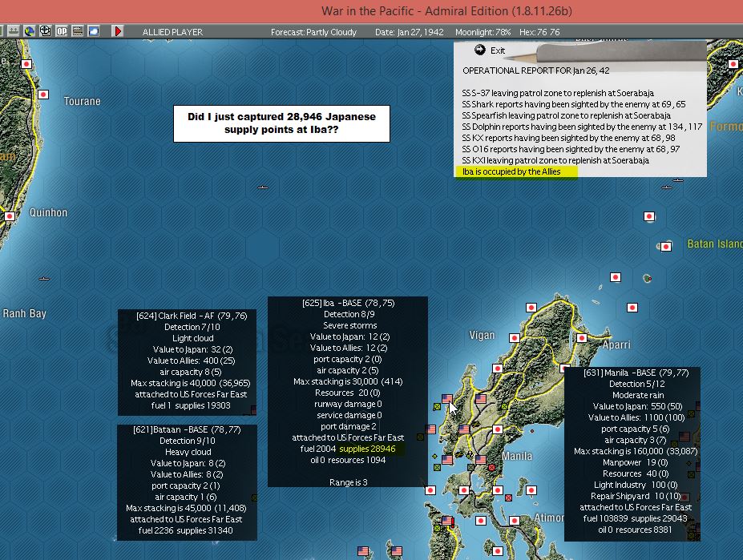Click the Exit arrow icon in report
743x560 pixels.
[x=479, y=50]
